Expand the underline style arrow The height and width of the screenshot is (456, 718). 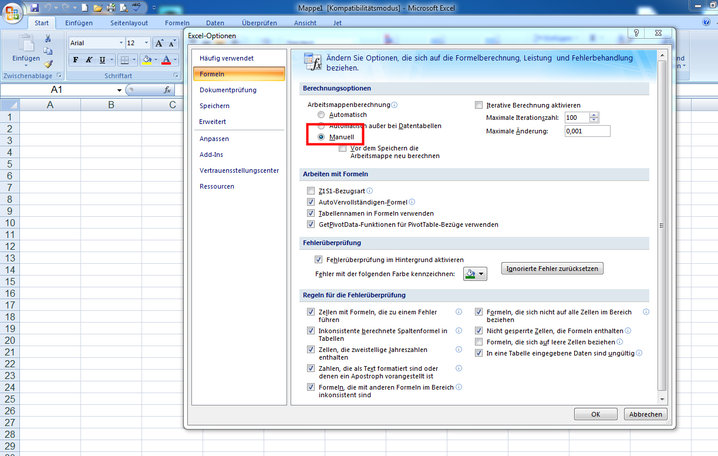coord(111,60)
